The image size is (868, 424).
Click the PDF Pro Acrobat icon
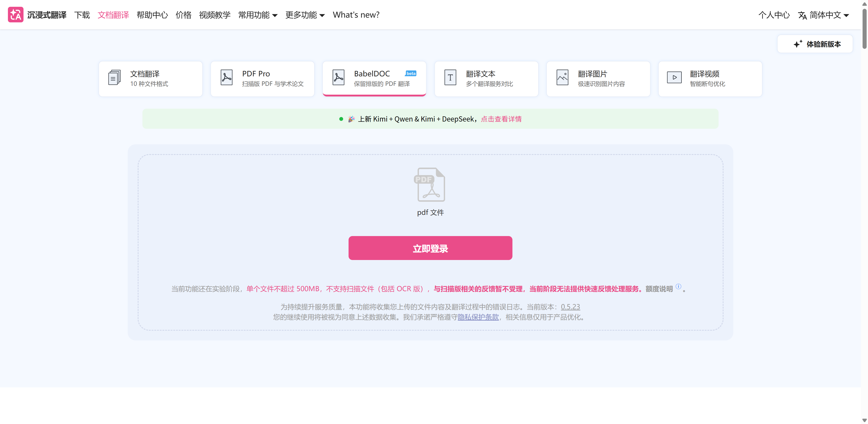(226, 78)
